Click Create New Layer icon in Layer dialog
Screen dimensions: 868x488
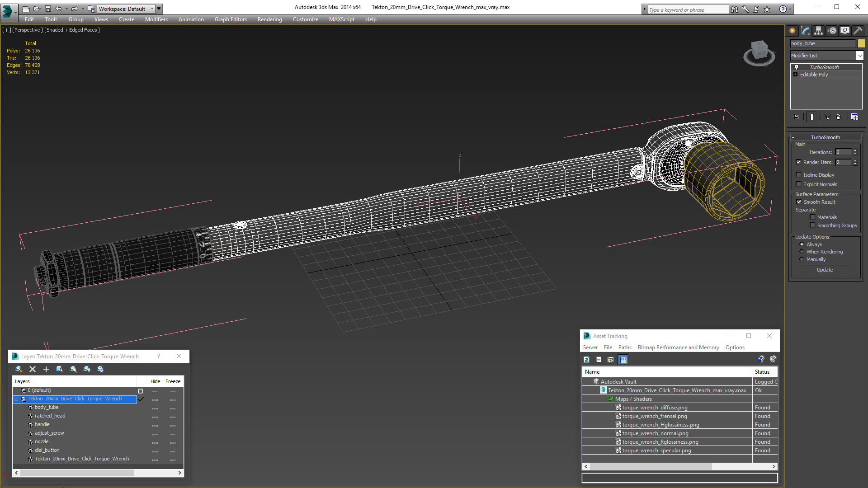[19, 369]
